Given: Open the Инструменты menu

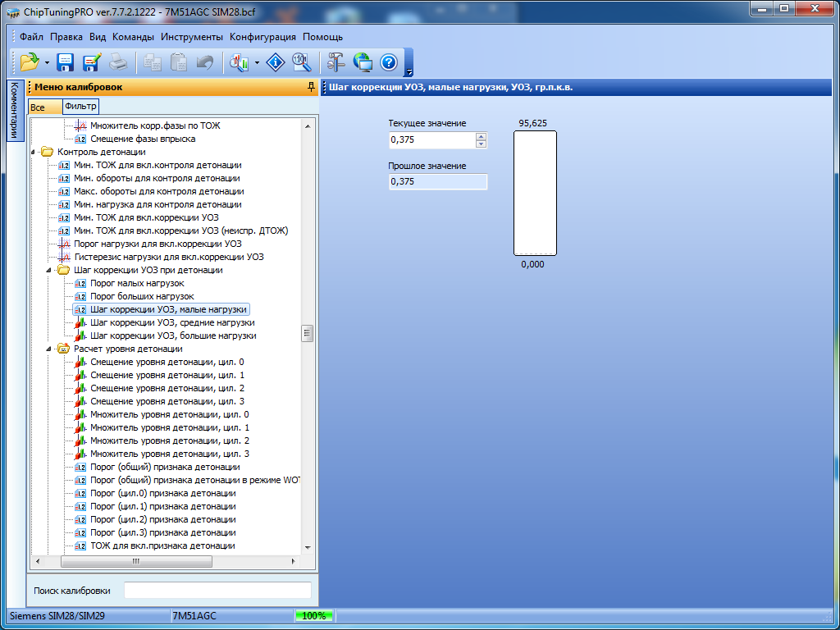Looking at the screenshot, I should click(x=191, y=37).
